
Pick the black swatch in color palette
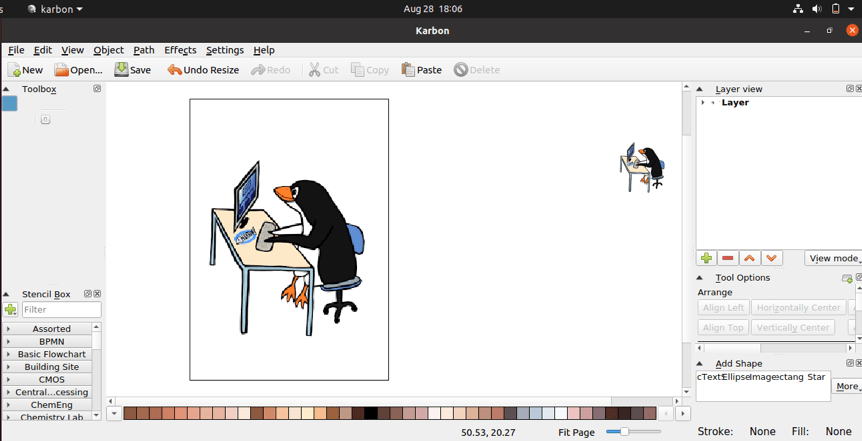pyautogui.click(x=371, y=413)
